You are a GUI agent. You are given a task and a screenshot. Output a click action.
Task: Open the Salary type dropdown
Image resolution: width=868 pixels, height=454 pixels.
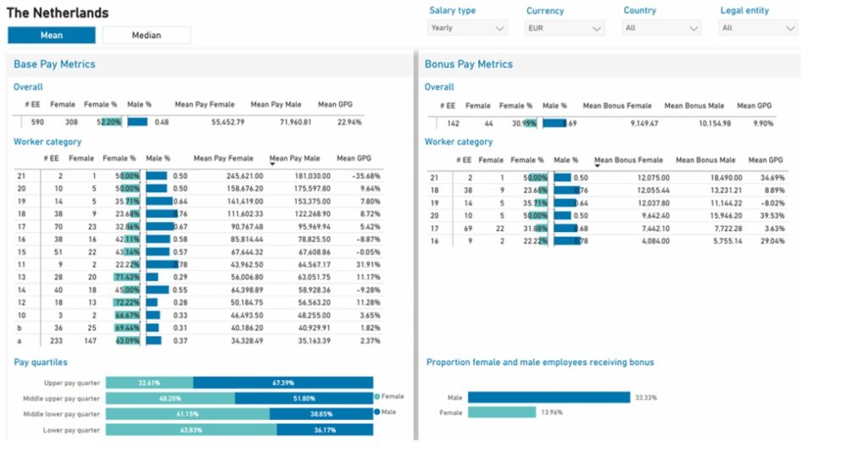click(467, 28)
